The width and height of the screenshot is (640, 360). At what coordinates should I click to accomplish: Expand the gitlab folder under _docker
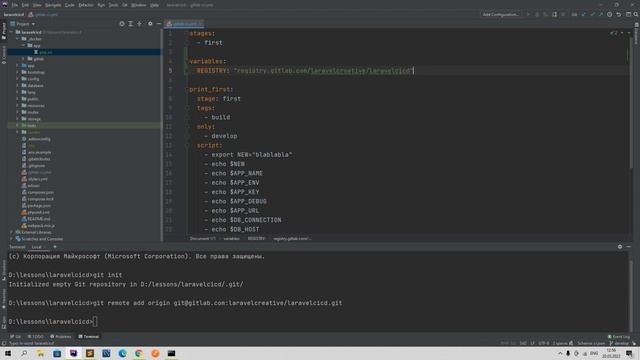[x=24, y=59]
